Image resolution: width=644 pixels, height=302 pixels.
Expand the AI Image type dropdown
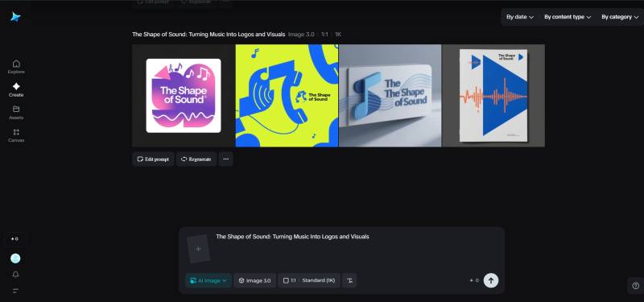pyautogui.click(x=208, y=280)
